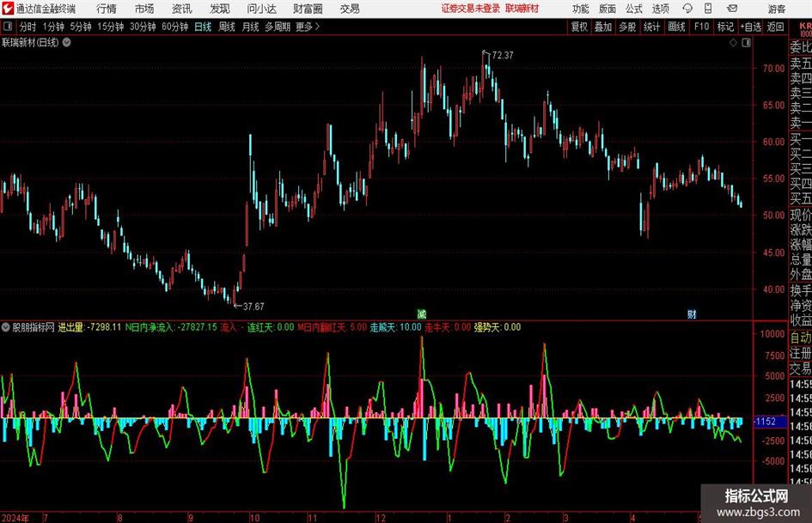Click the 强势天 indicator value
Viewport: 812px width, 523px height.
pos(498,327)
